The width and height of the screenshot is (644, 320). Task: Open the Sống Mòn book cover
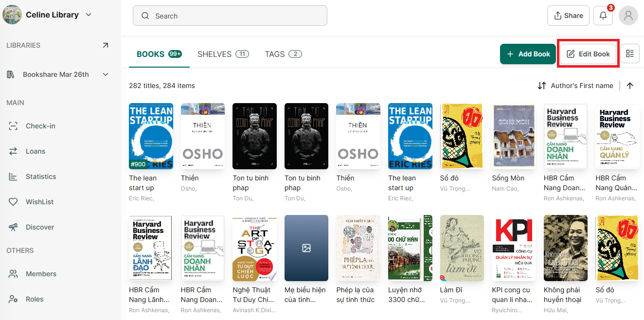[x=514, y=136]
